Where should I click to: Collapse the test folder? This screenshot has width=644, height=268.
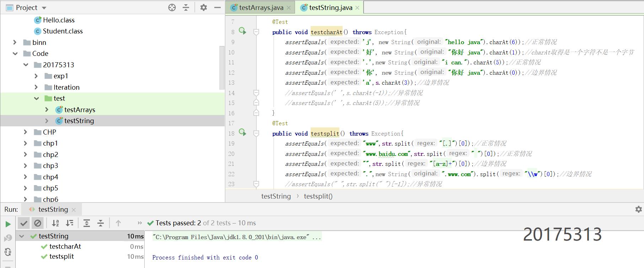[36, 98]
